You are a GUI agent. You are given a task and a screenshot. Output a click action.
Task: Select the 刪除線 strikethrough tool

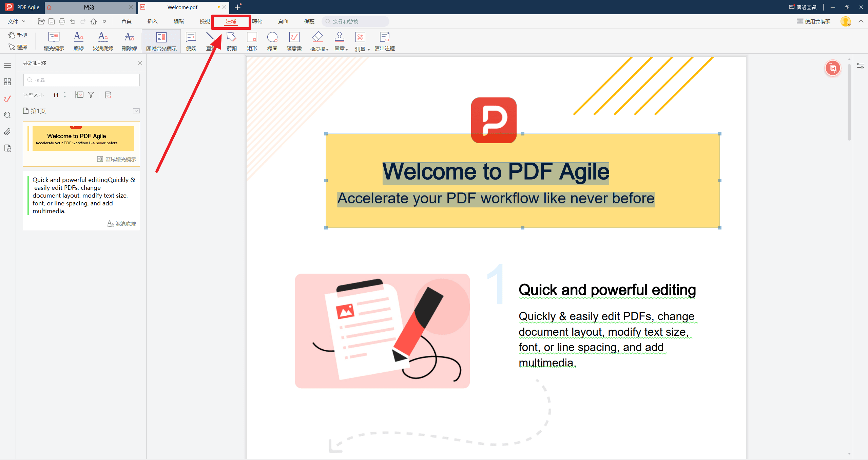pyautogui.click(x=129, y=41)
